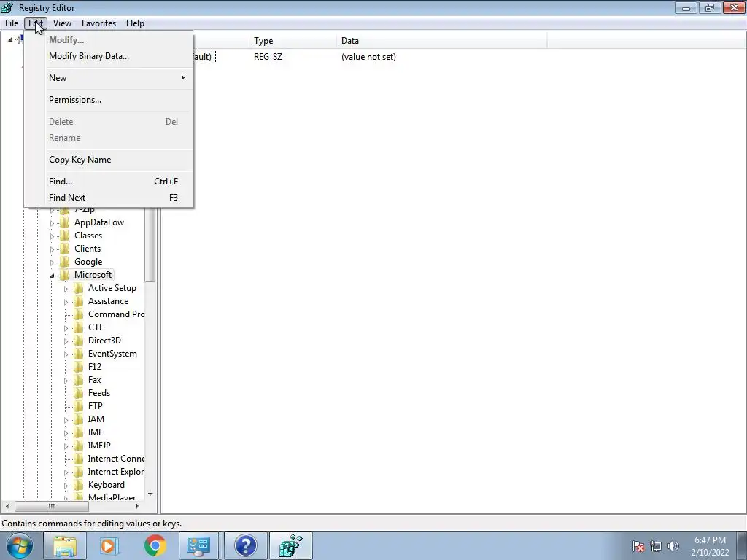Click the Direct3D folder icon
Screen dimensions: 747x560
(78, 341)
